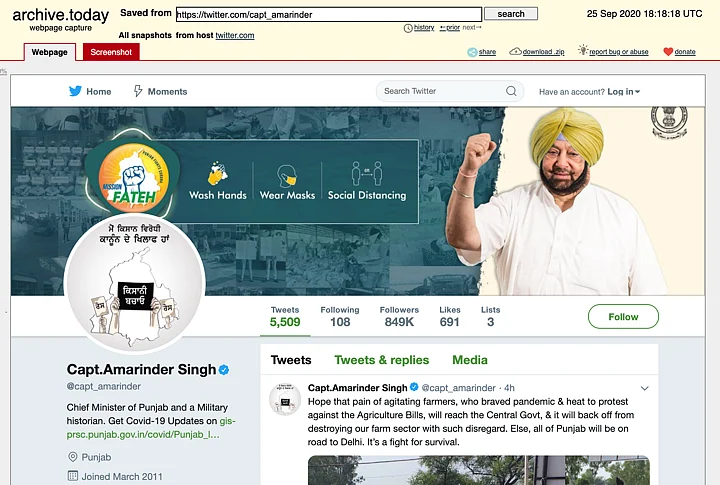
Task: Click the Search Twitter input field
Action: click(443, 91)
